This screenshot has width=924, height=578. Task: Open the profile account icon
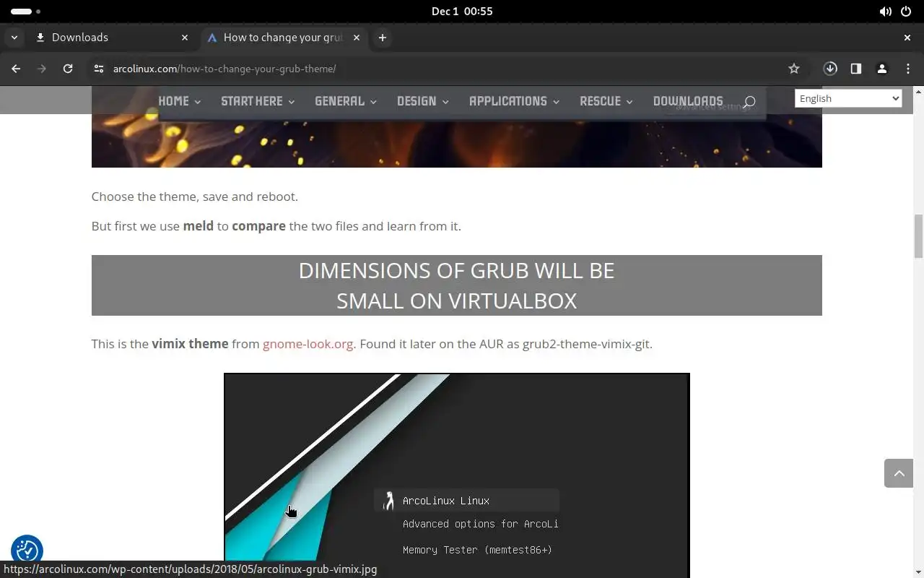[x=882, y=69]
